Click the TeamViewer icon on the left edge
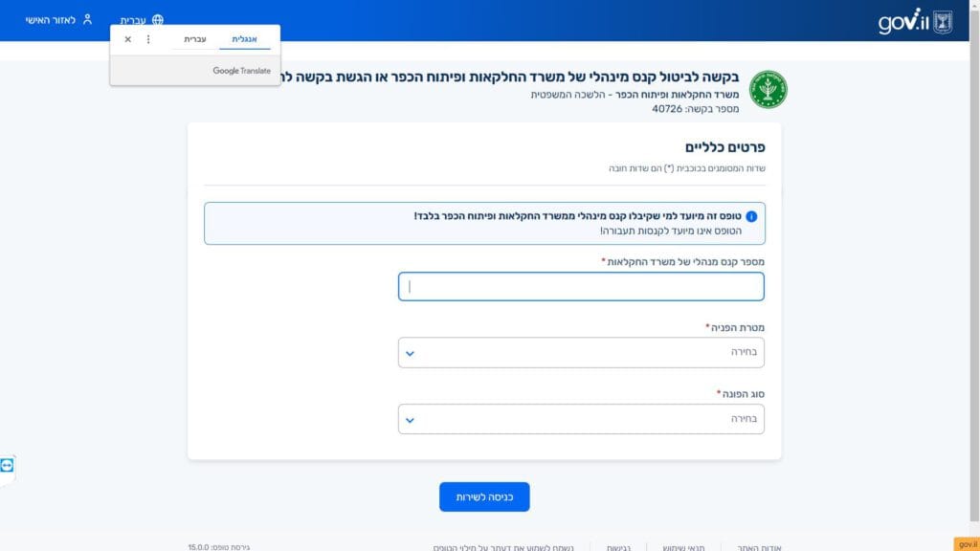 (8, 465)
